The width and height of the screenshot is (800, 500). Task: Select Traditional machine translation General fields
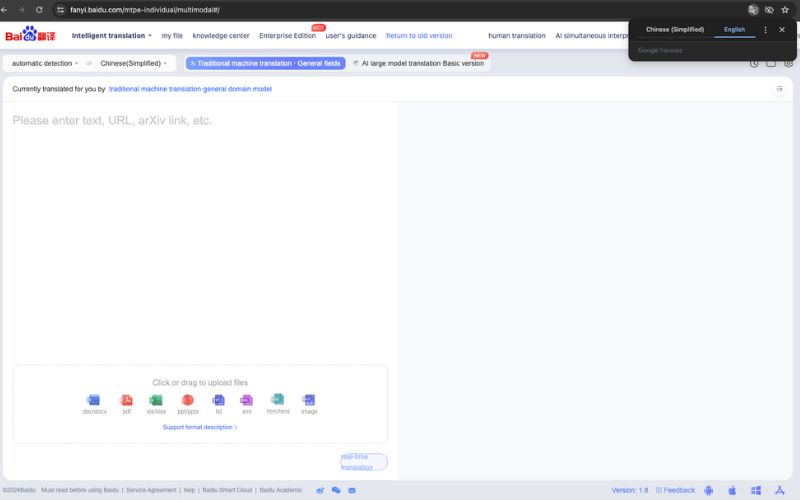[x=265, y=63]
